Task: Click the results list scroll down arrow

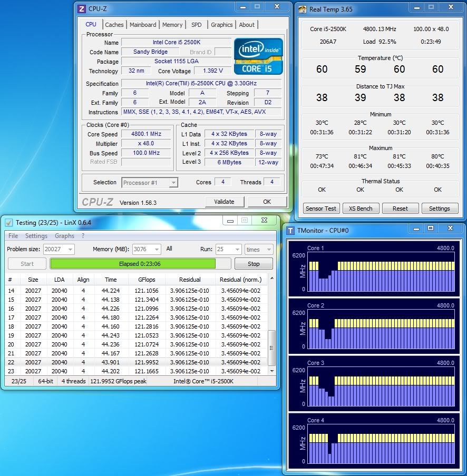Action: (x=272, y=371)
